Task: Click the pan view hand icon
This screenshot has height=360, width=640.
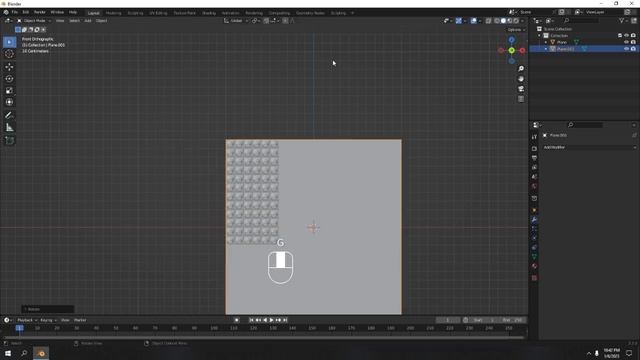Action: (x=521, y=79)
